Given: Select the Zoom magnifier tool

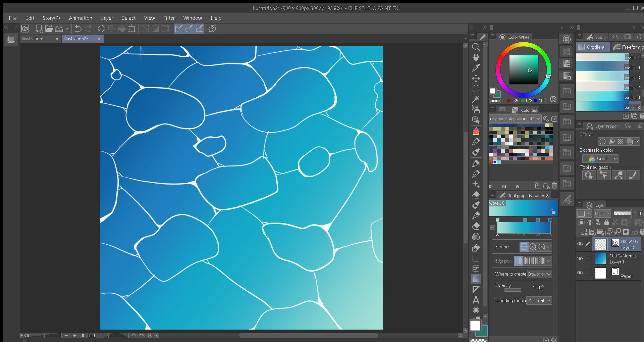Looking at the screenshot, I should (x=476, y=47).
